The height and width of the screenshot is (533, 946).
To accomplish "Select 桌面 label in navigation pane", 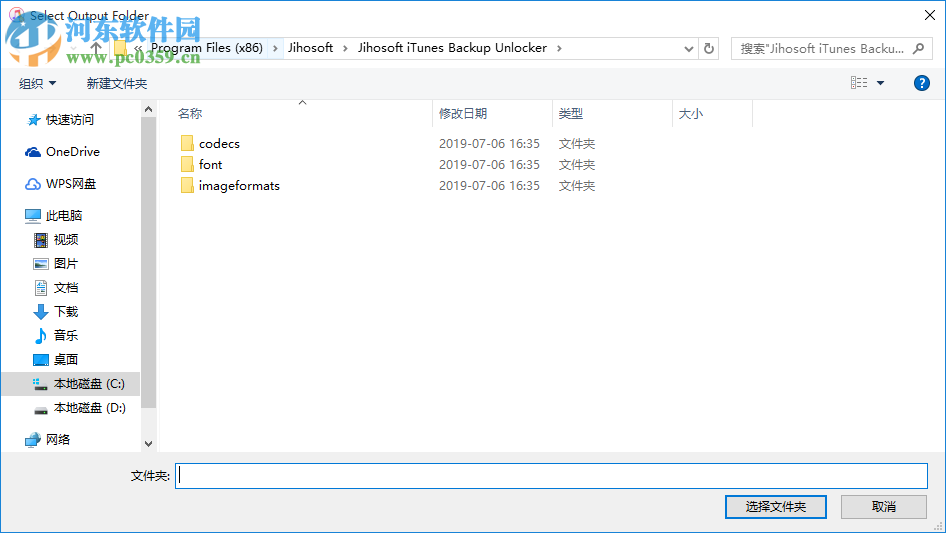I will pyautogui.click(x=66, y=360).
